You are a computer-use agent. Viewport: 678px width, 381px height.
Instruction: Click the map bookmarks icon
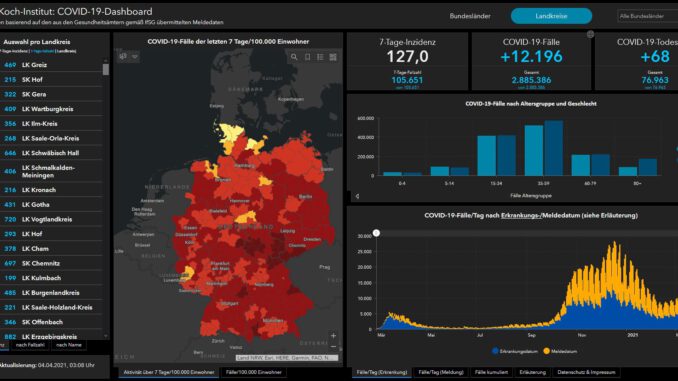pyautogui.click(x=307, y=57)
